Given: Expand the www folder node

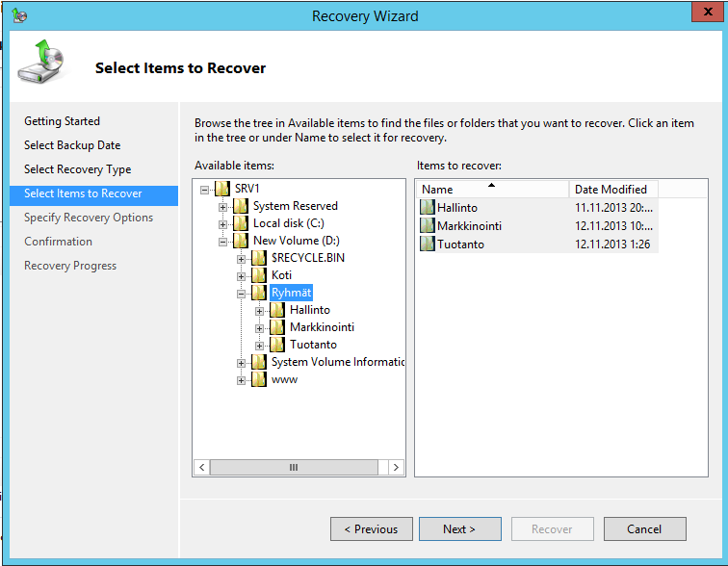Looking at the screenshot, I should (x=241, y=380).
